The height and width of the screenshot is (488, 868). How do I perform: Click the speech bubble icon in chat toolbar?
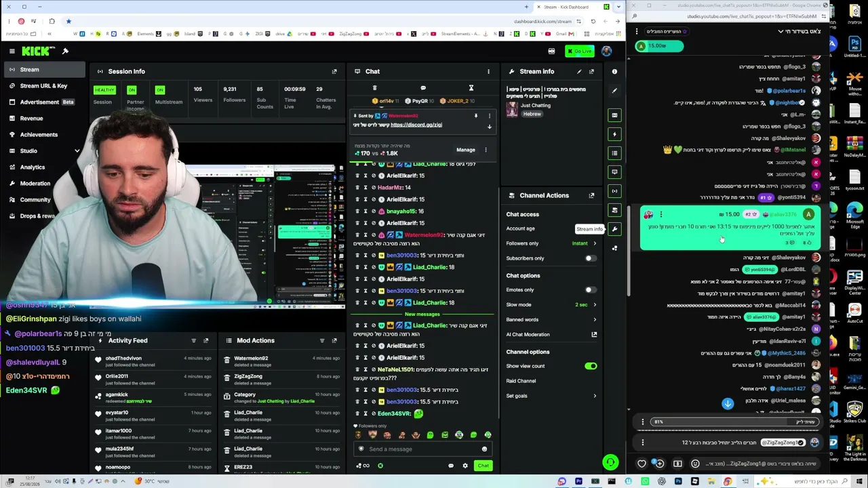(x=423, y=88)
